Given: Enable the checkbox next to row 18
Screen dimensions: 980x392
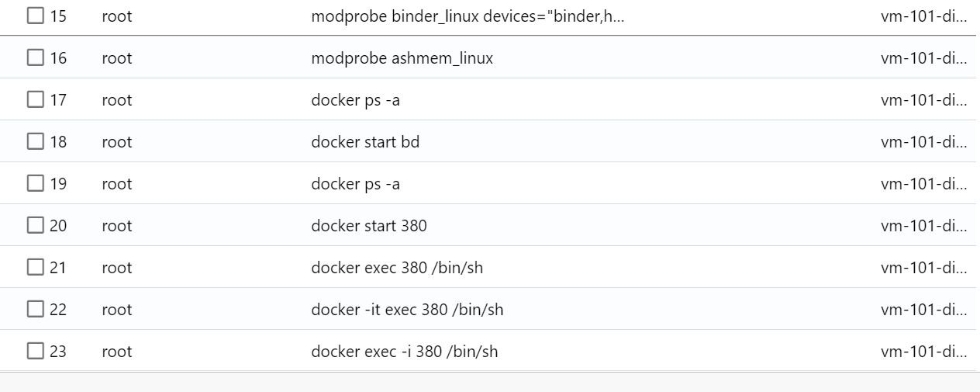Looking at the screenshot, I should (x=36, y=142).
